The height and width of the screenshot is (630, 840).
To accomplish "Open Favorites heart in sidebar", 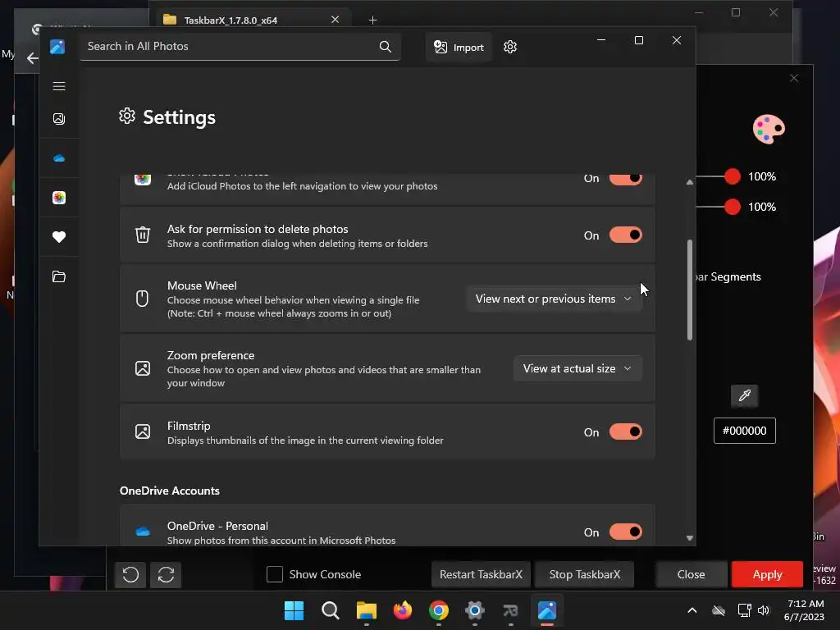I will click(59, 237).
